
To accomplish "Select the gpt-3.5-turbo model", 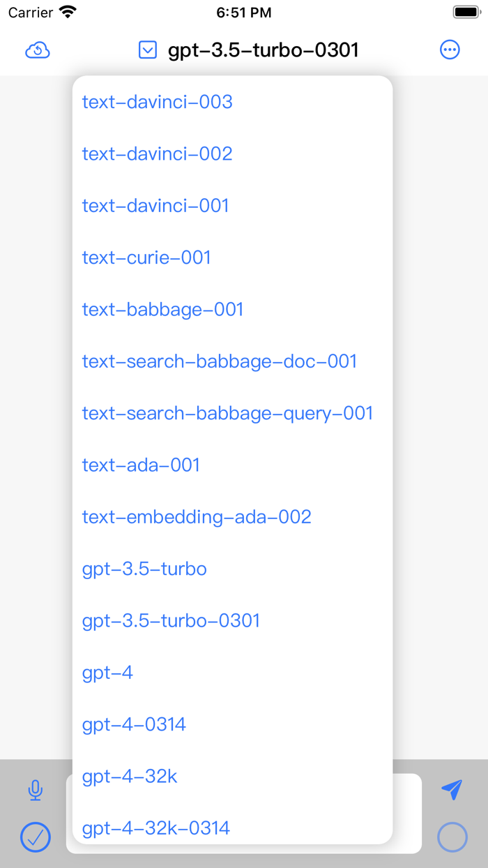I will [x=144, y=569].
